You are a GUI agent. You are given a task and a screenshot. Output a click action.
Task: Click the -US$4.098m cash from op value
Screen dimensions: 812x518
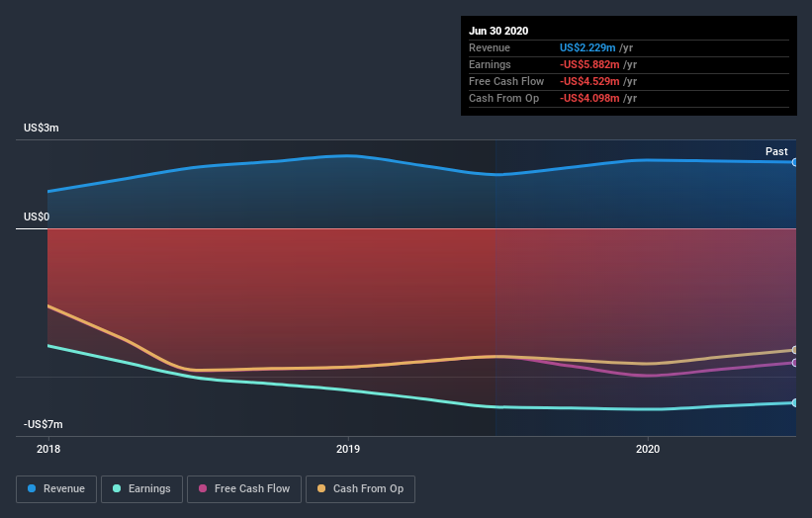click(x=589, y=98)
